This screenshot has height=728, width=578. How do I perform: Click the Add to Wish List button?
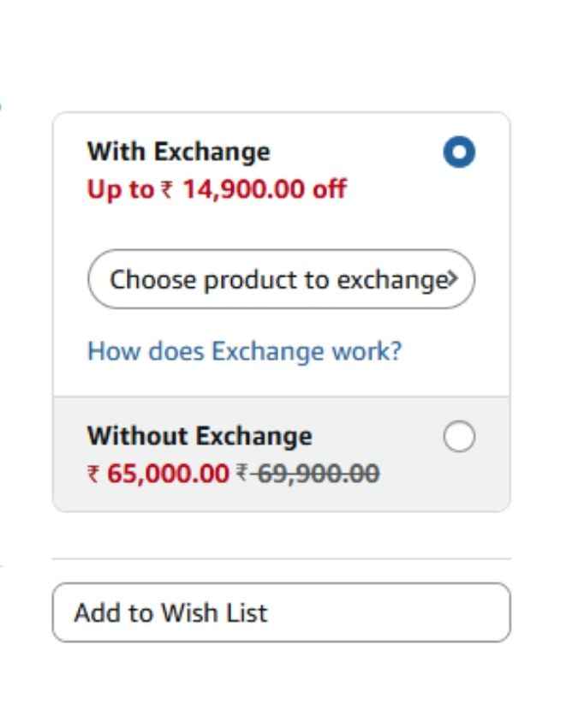(282, 612)
